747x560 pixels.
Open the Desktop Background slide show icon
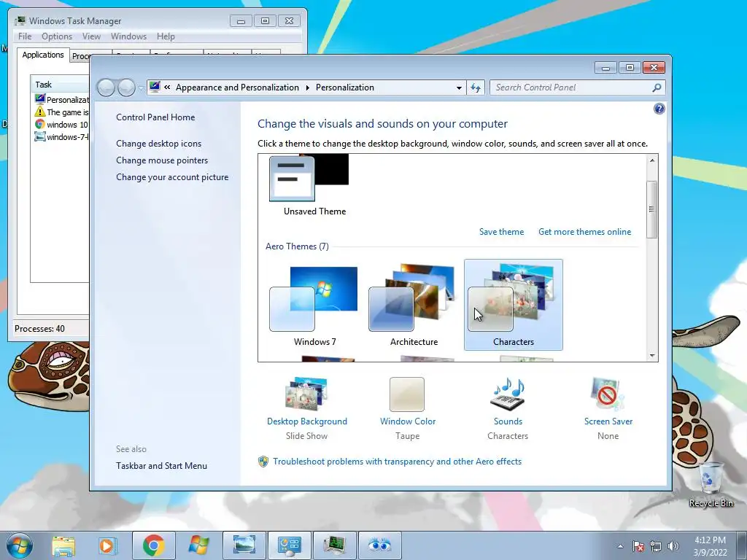(x=306, y=394)
